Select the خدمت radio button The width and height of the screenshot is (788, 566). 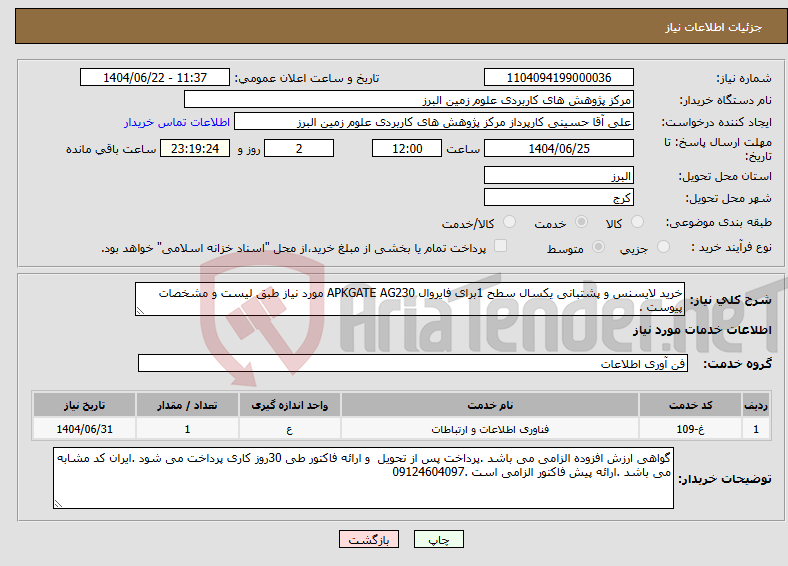[x=581, y=222]
